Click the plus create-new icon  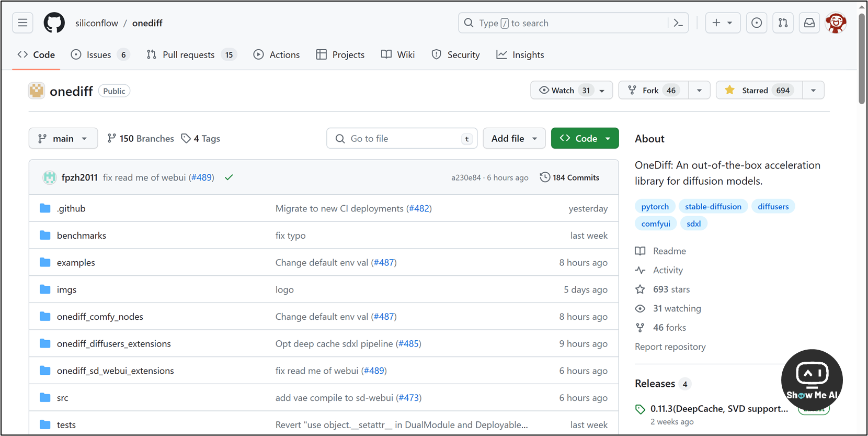pyautogui.click(x=716, y=23)
